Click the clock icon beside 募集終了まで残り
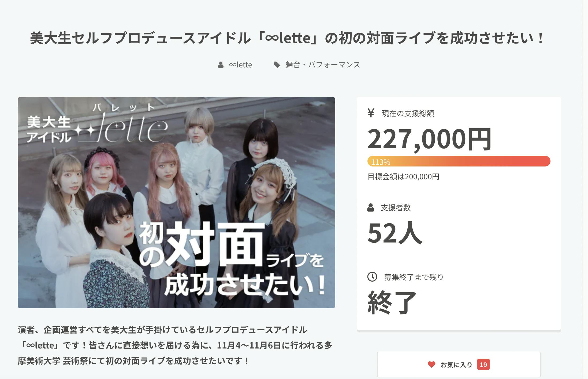The width and height of the screenshot is (588, 379). click(x=372, y=276)
